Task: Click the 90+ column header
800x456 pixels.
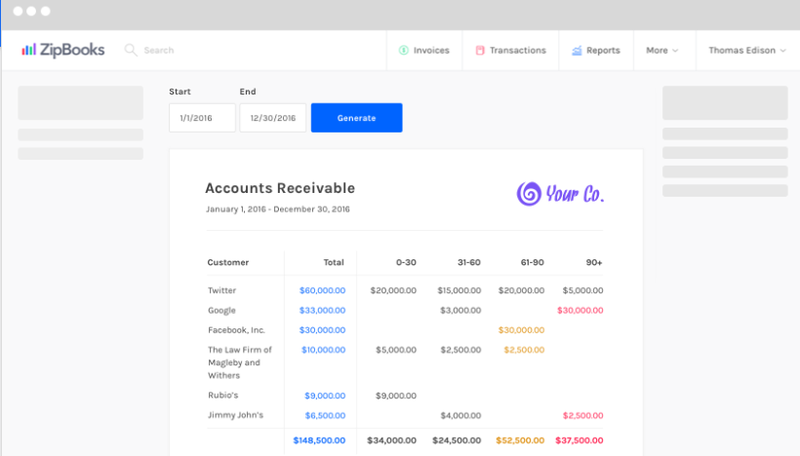Action: [594, 262]
